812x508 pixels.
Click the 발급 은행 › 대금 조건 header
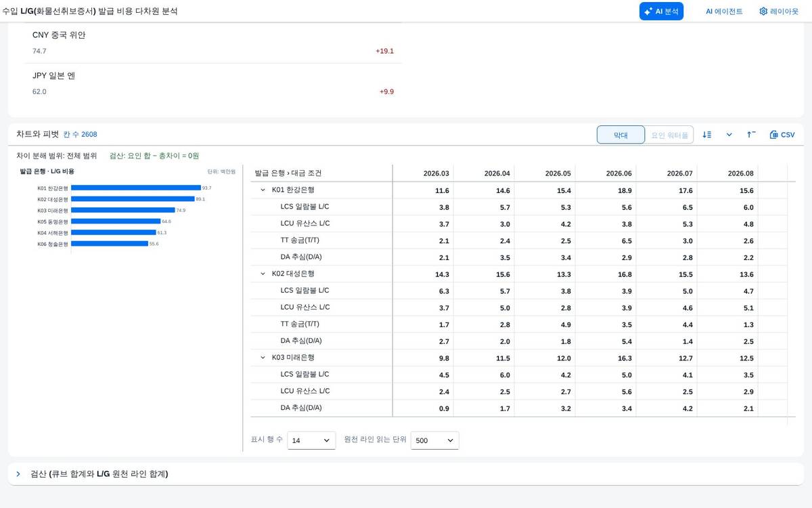pyautogui.click(x=321, y=173)
